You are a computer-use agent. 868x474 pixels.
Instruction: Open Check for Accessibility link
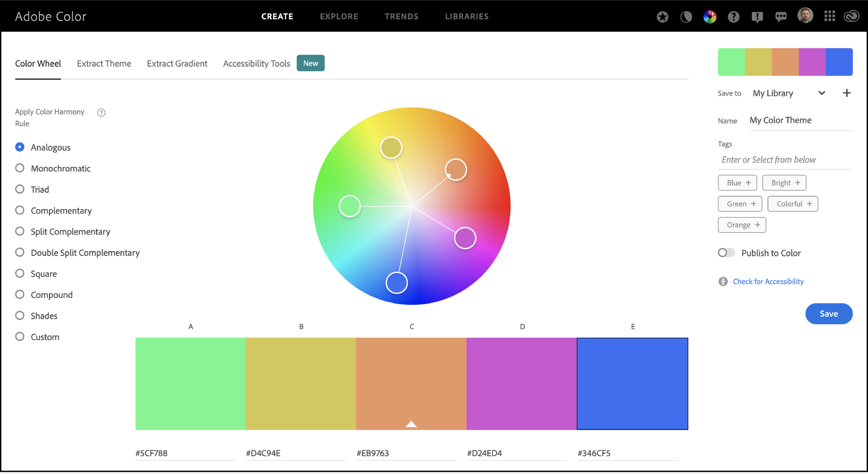768,281
